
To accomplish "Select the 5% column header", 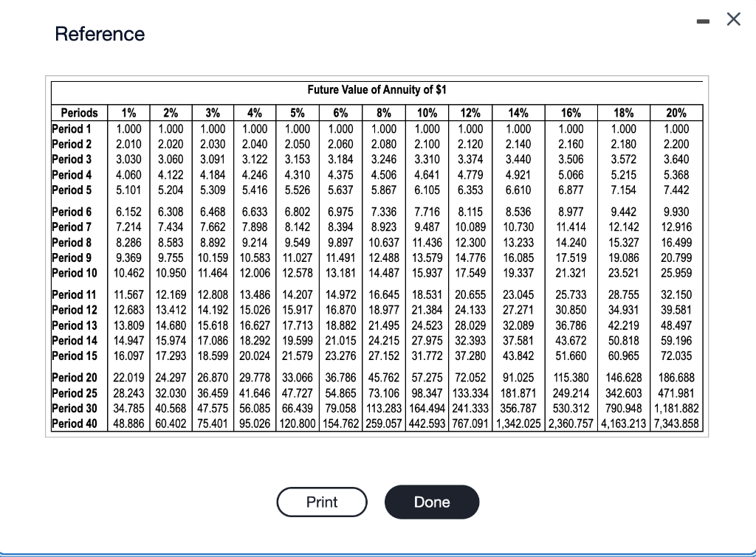I will point(298,113).
